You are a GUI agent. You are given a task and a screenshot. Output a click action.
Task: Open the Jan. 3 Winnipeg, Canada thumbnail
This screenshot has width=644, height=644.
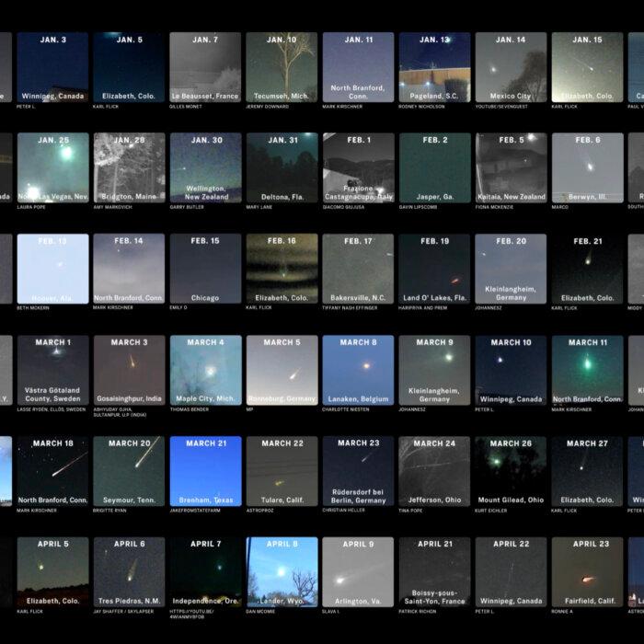[x=52, y=67]
